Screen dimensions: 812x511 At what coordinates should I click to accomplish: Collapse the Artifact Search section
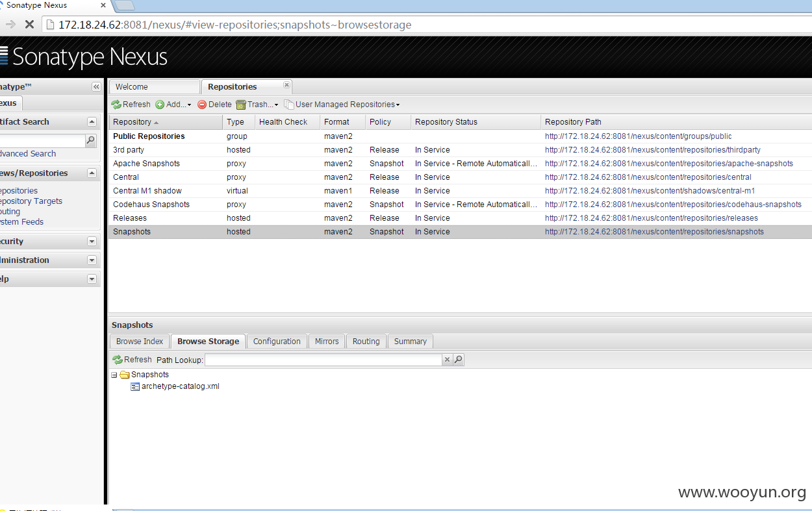pos(92,122)
